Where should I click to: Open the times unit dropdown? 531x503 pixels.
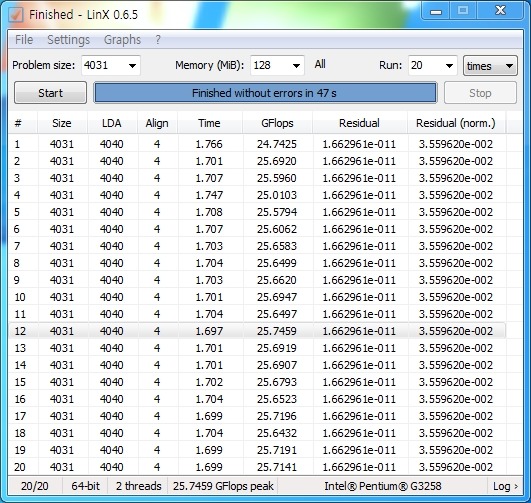click(490, 65)
